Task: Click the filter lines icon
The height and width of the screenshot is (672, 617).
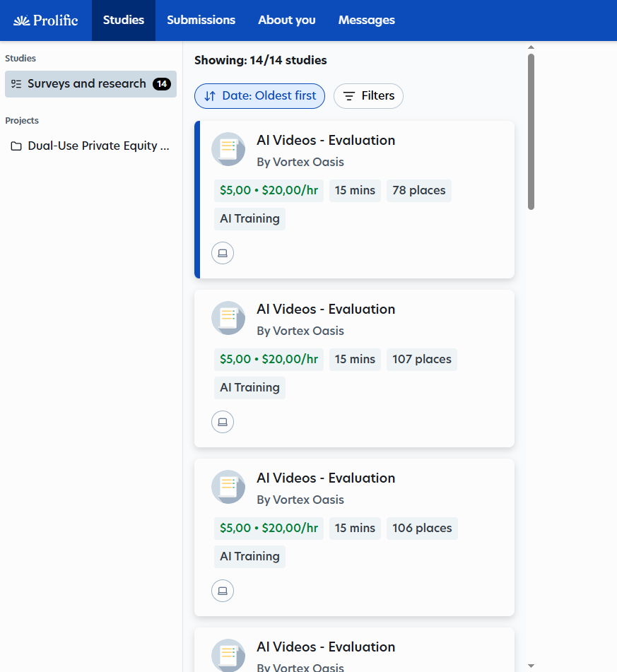Action: point(349,96)
